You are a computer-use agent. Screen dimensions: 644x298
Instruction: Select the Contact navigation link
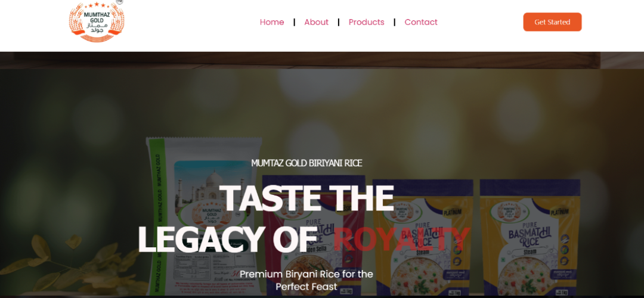pos(421,22)
